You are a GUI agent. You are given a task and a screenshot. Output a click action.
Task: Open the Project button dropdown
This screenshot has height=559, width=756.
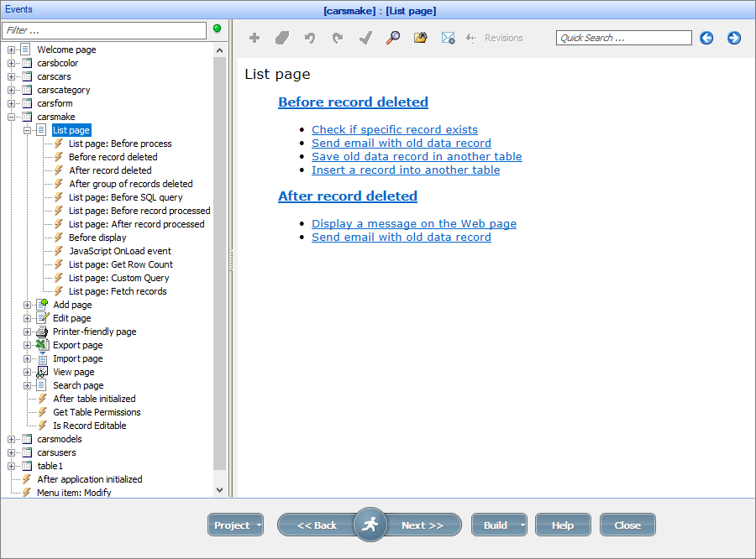tap(258, 525)
